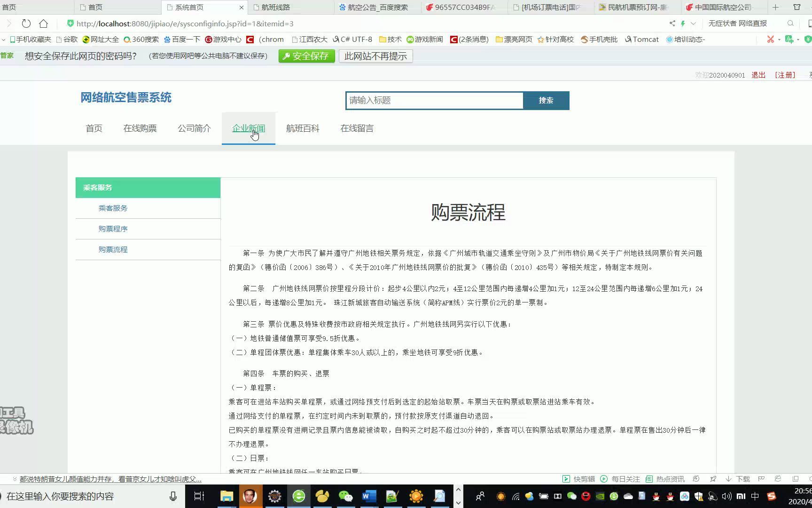Open WeChat from the taskbar
Viewport: 812px width, 508px height.
point(346,496)
